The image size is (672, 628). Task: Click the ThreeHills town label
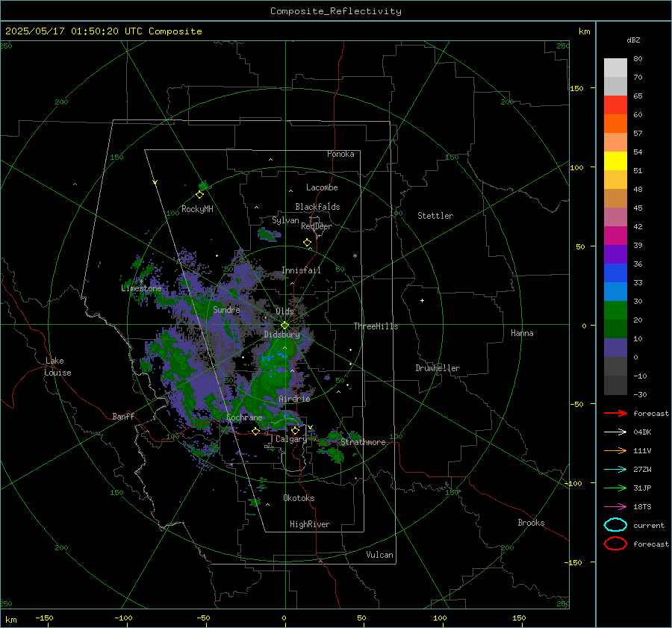(x=376, y=326)
